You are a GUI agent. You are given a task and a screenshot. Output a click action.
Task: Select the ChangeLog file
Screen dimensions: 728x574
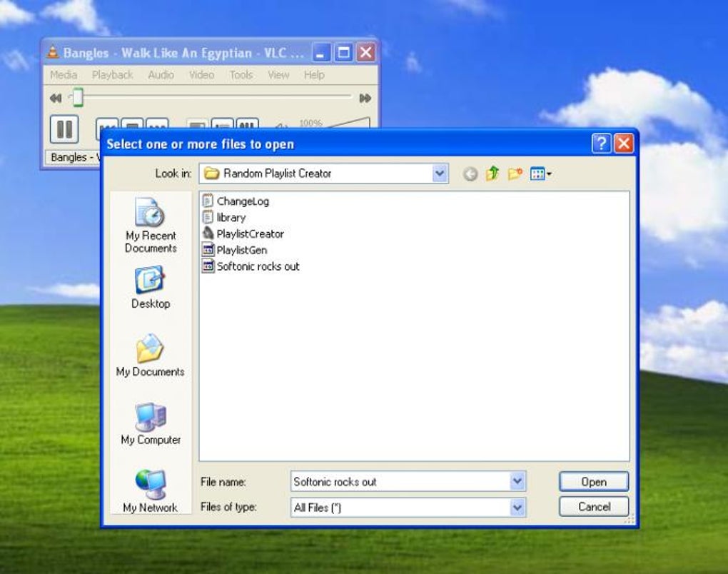click(236, 201)
